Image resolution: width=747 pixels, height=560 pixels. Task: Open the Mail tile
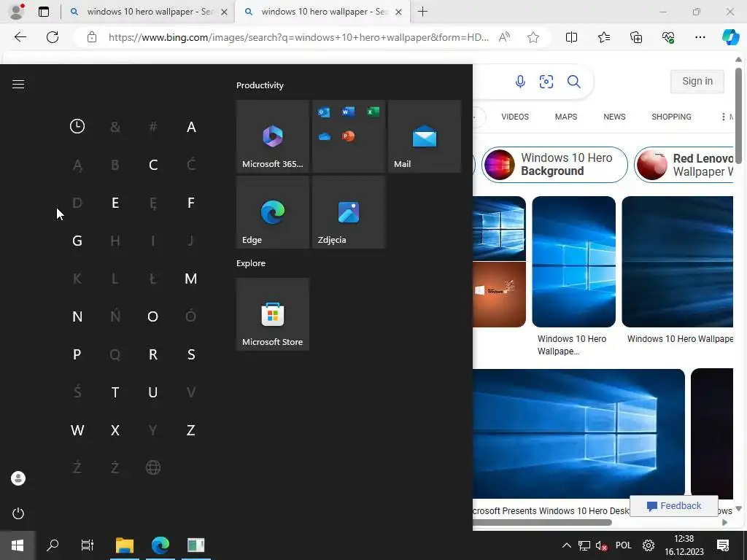425,136
